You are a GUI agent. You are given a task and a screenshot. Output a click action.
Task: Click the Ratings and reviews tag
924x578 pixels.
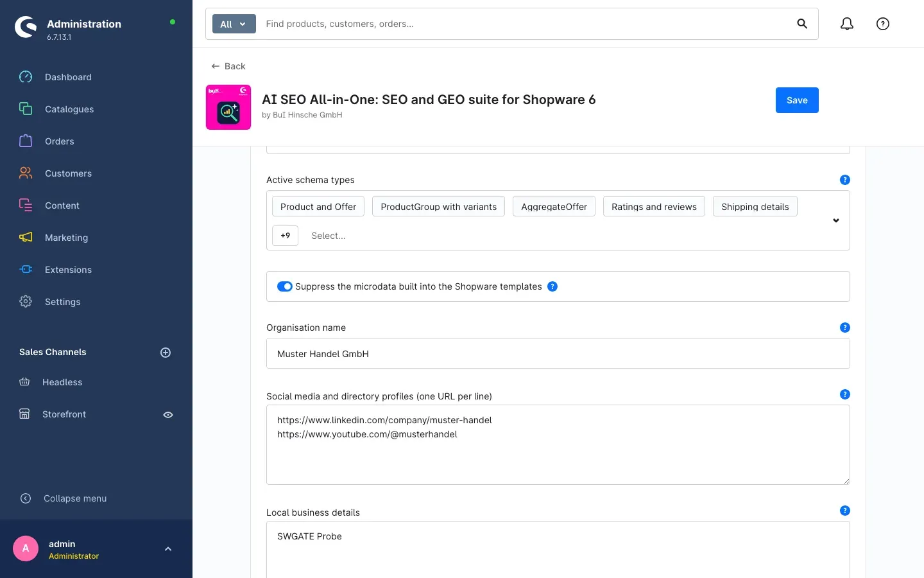[654, 207]
